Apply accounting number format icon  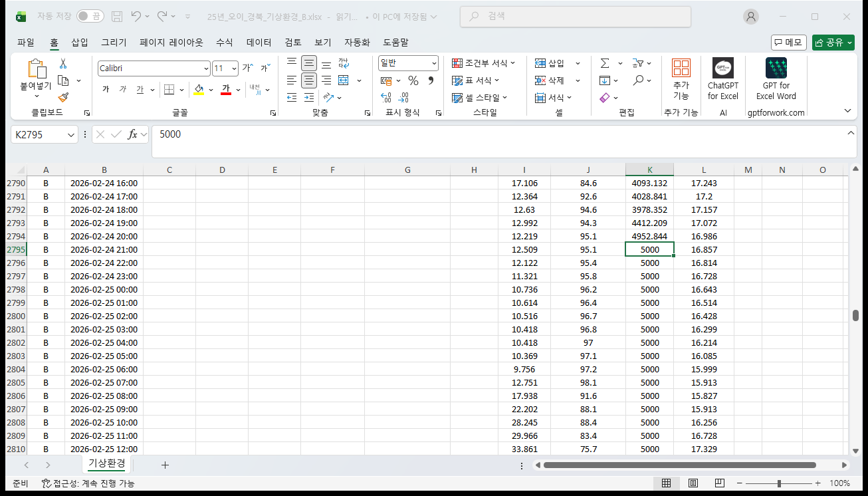(387, 80)
